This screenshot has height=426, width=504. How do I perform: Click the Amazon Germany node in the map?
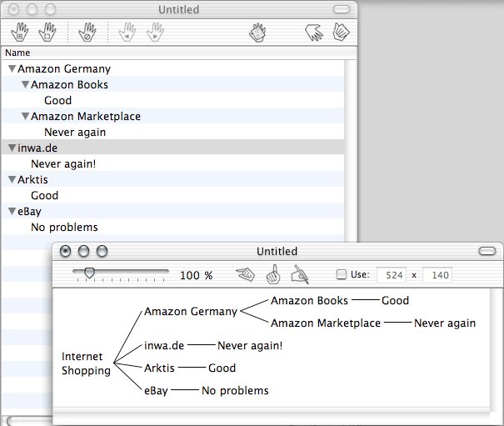click(191, 312)
